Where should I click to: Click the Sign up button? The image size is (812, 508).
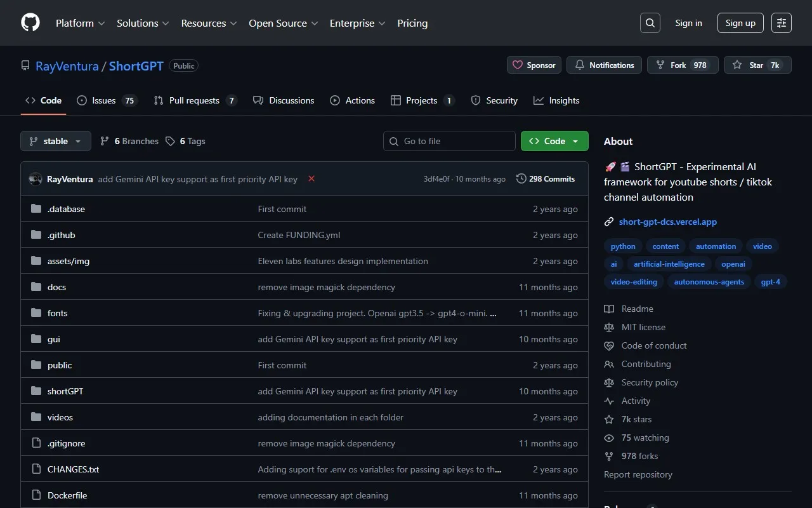point(740,23)
